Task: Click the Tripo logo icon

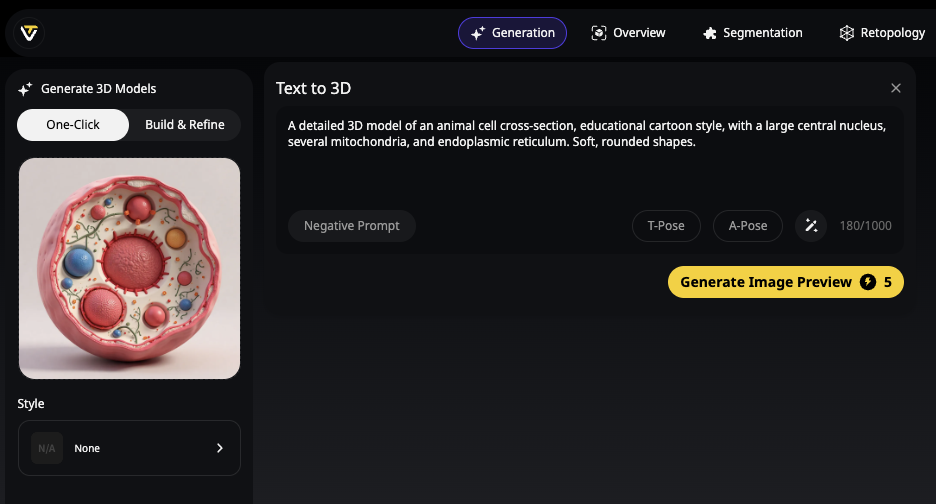Action: pyautogui.click(x=29, y=32)
